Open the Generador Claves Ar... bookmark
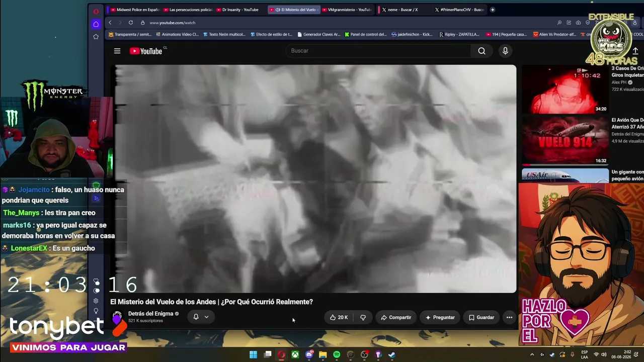The width and height of the screenshot is (644, 362). [x=319, y=35]
